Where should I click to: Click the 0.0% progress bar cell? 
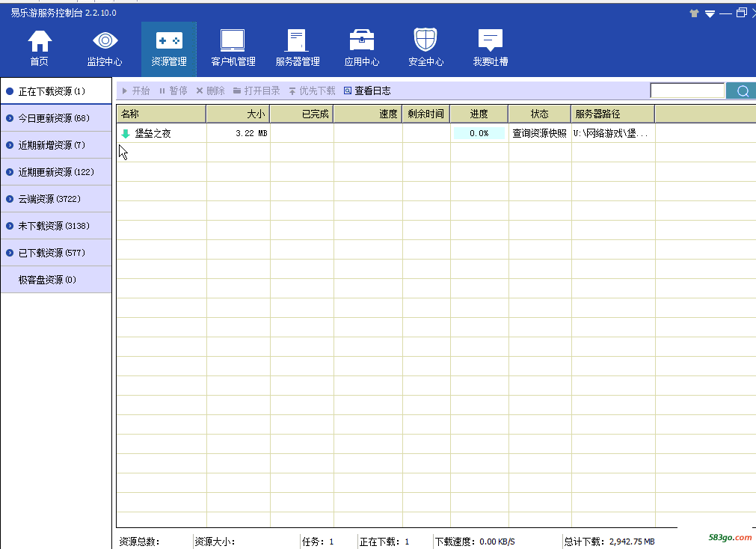point(479,133)
